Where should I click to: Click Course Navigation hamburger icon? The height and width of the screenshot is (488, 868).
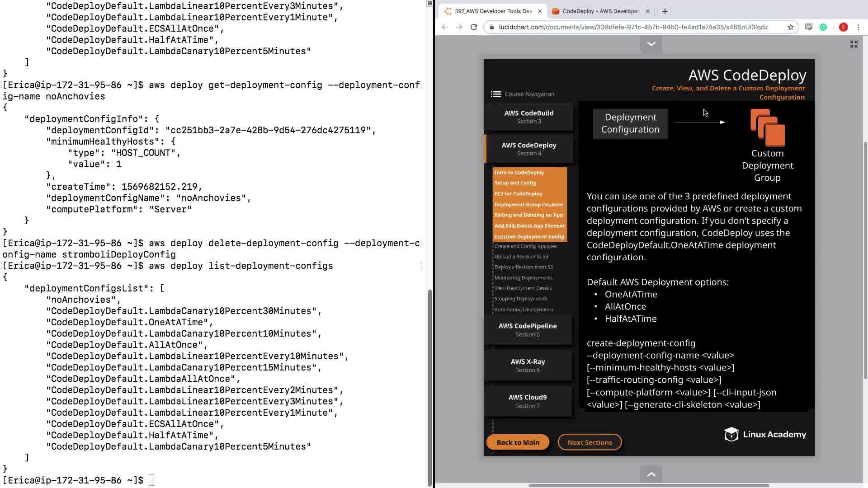click(495, 94)
